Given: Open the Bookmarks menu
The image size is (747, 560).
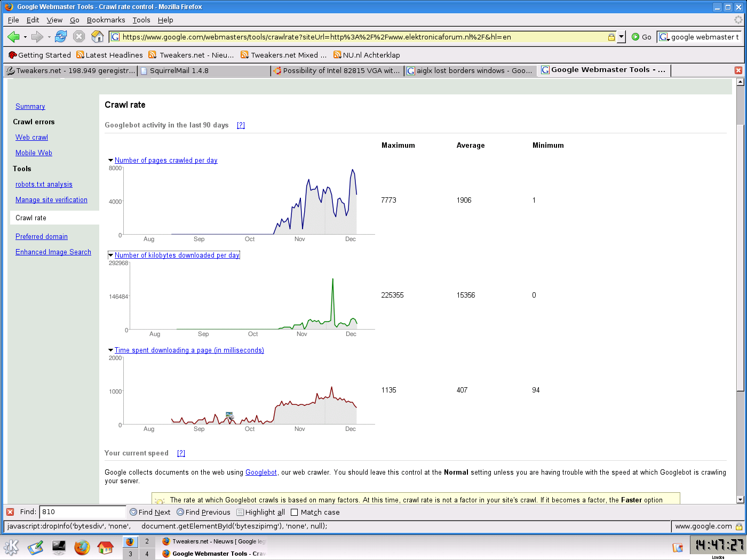Looking at the screenshot, I should [106, 20].
